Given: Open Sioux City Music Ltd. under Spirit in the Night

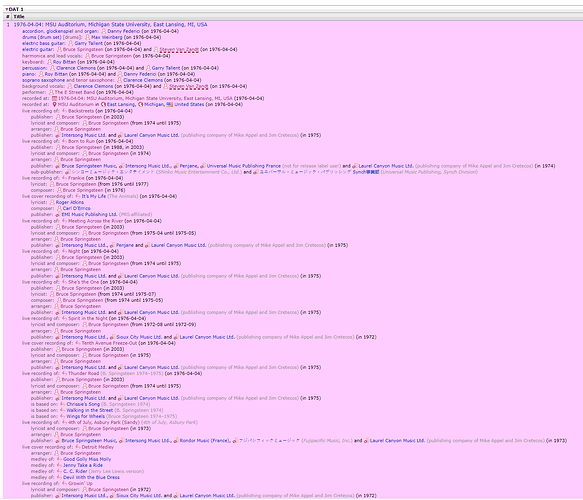Looking at the screenshot, I should click(x=139, y=337).
